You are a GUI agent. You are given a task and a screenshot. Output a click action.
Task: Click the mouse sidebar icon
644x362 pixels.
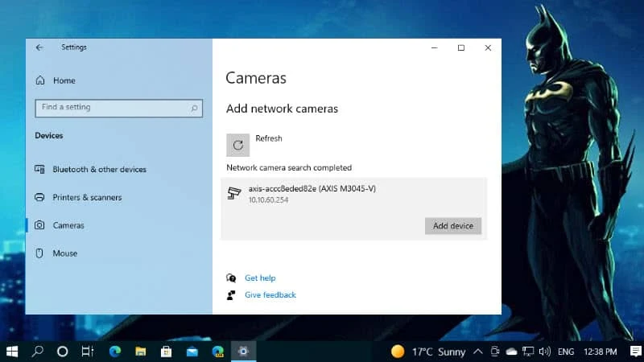tap(39, 253)
